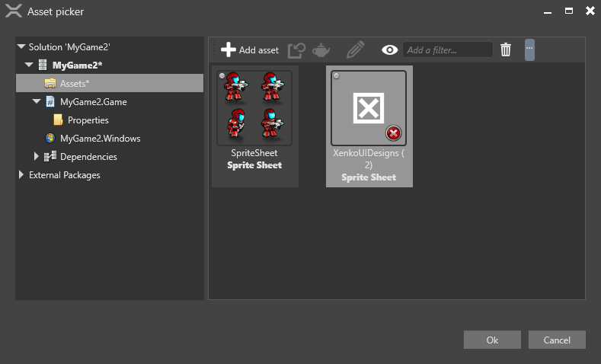601x364 pixels.
Task: Expand the External Packages node
Action: tap(21, 175)
